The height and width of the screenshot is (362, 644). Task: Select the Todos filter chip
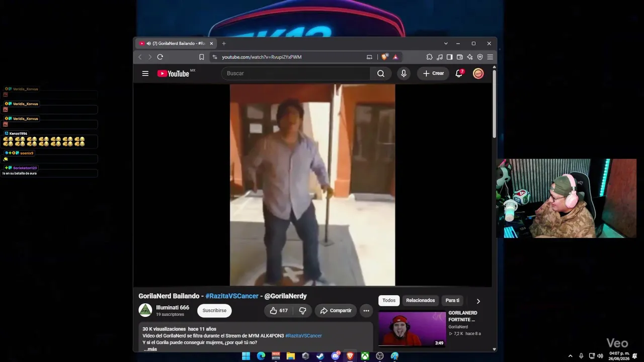(x=389, y=301)
